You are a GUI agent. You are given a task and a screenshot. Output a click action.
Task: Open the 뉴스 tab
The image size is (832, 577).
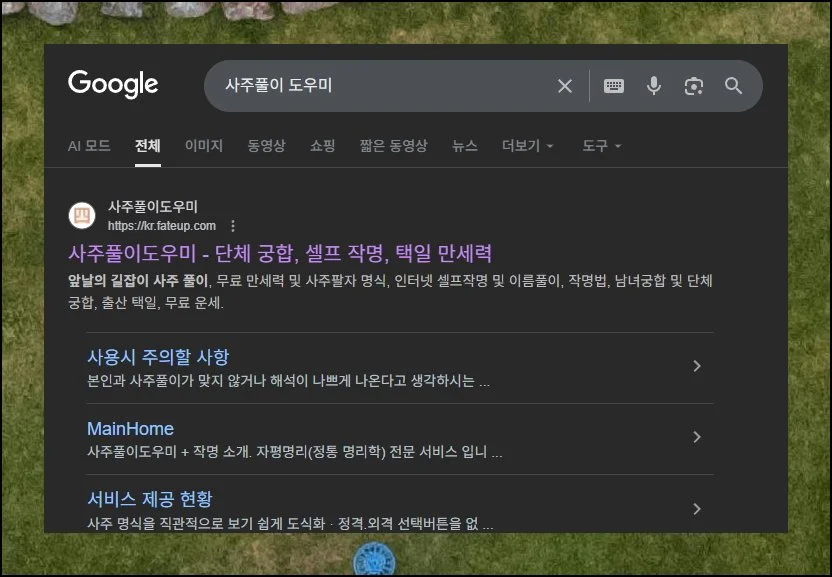(465, 146)
